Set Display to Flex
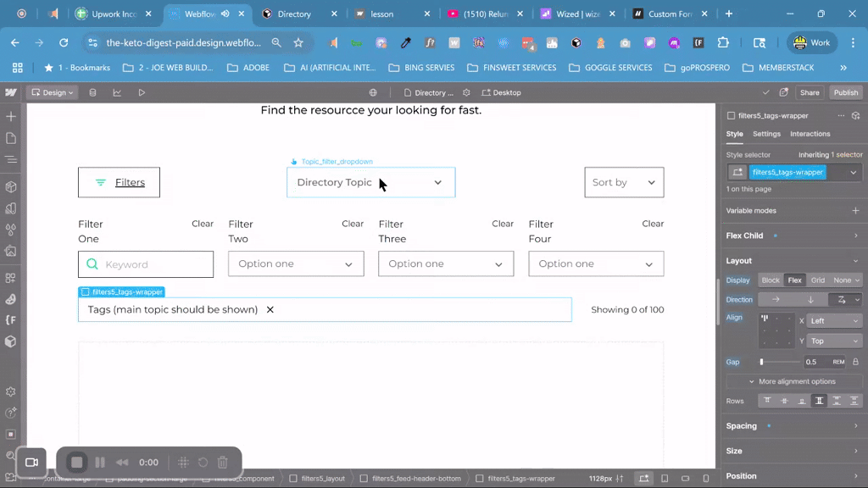 pyautogui.click(x=794, y=280)
